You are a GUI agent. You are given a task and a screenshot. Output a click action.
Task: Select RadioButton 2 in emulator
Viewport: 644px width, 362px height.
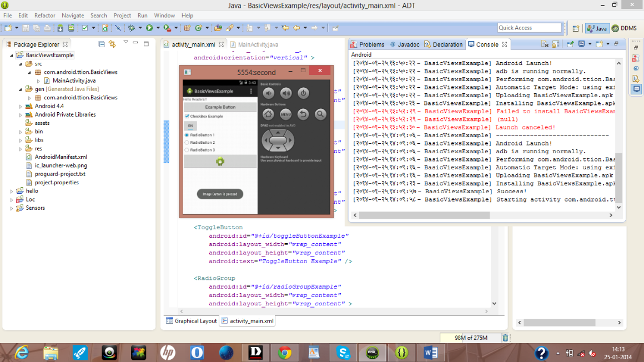point(187,143)
